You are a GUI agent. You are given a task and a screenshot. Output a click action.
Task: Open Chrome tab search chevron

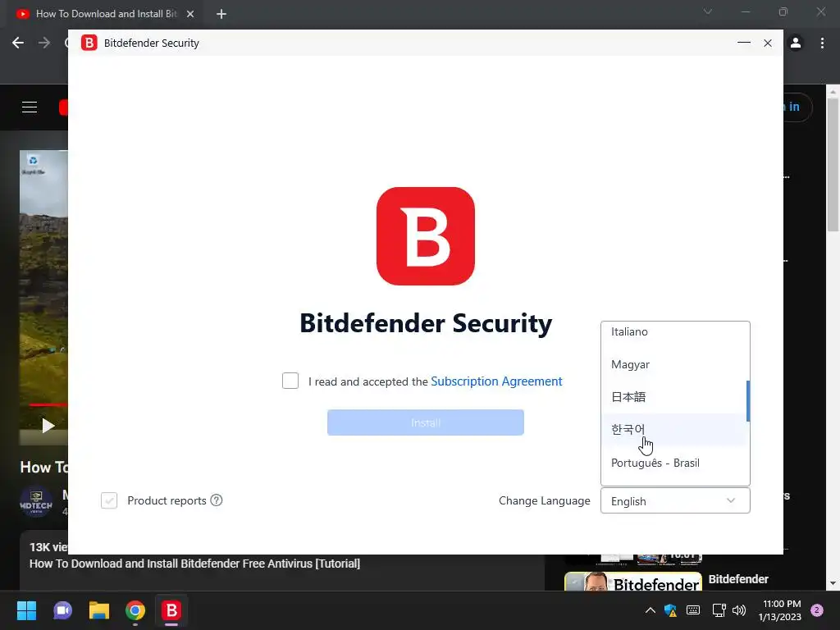[x=708, y=11]
